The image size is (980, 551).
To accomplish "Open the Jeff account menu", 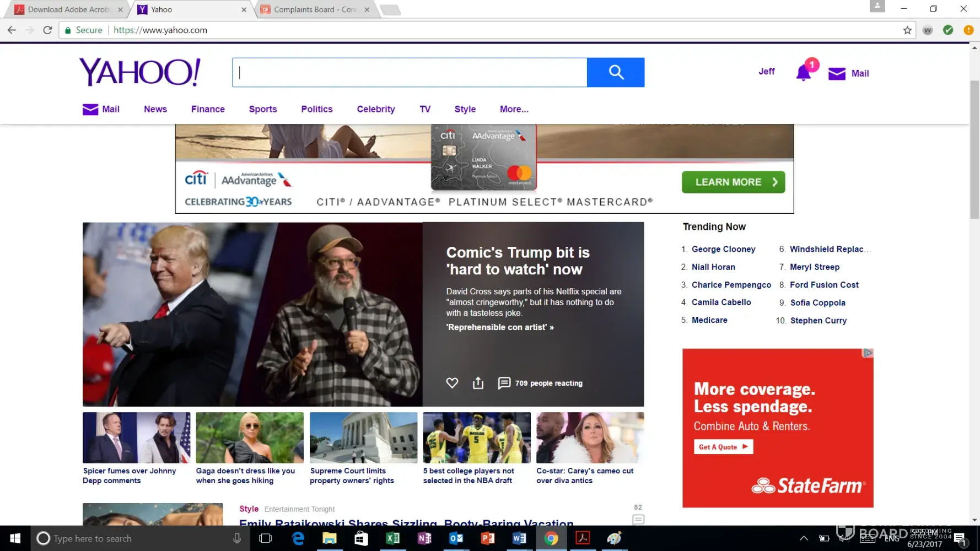I will [766, 72].
